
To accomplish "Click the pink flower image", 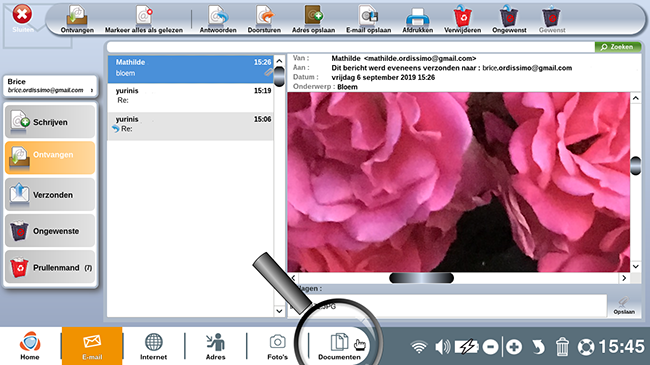I will (458, 182).
